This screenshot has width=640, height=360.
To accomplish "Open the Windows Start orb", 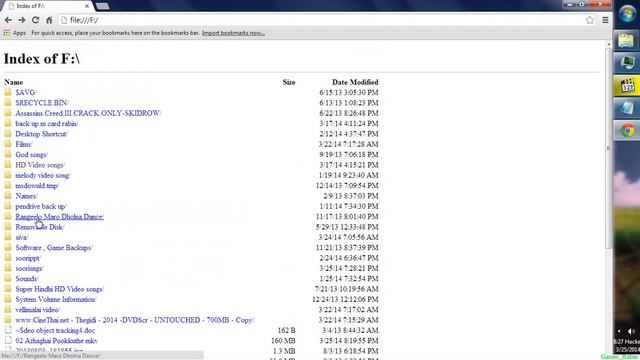I will 627,13.
